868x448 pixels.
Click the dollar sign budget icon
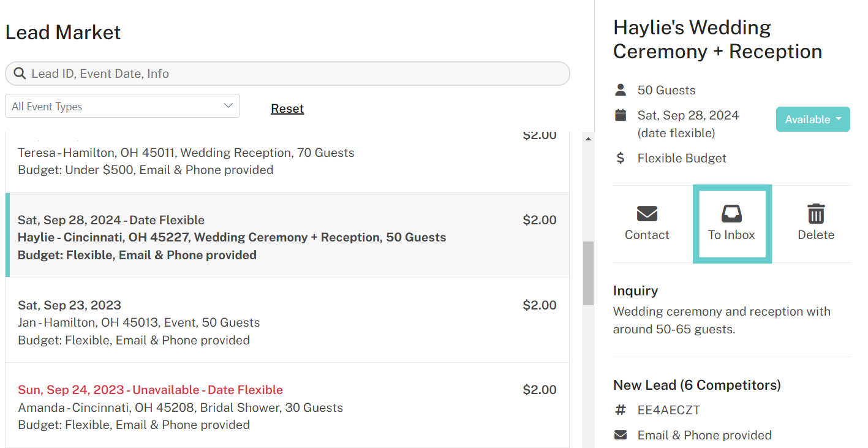(621, 158)
